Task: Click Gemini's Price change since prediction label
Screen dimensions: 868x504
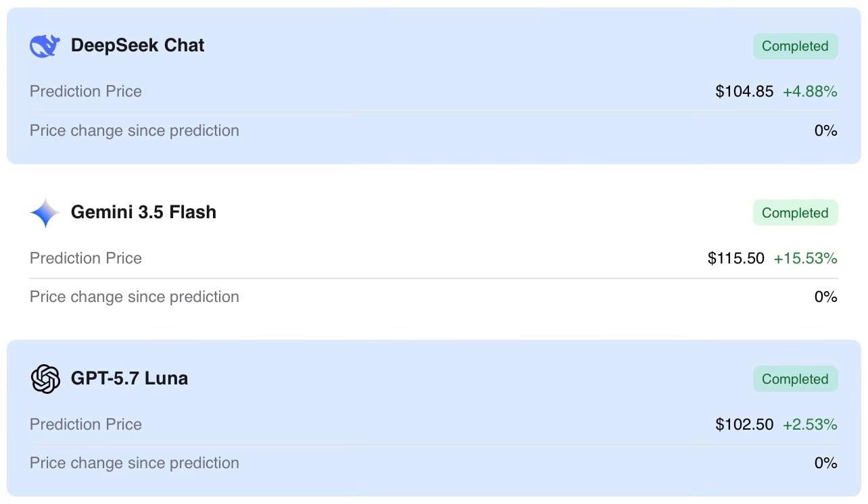Action: pyautogui.click(x=135, y=297)
